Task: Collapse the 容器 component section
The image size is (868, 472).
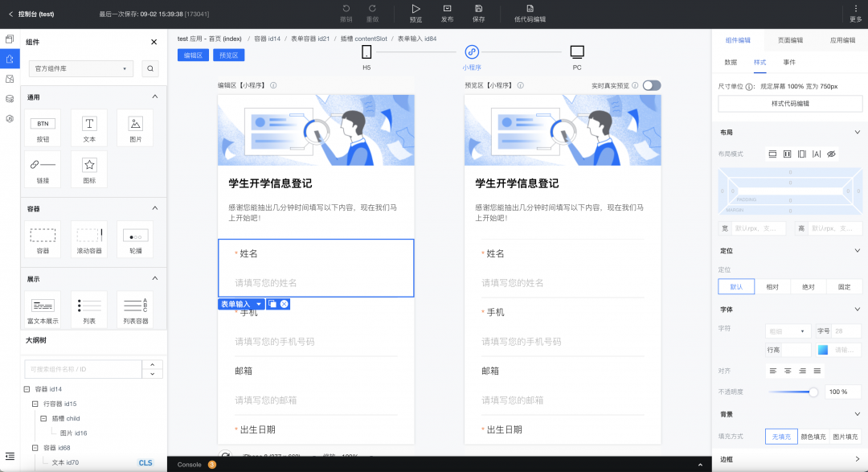Action: tap(155, 208)
